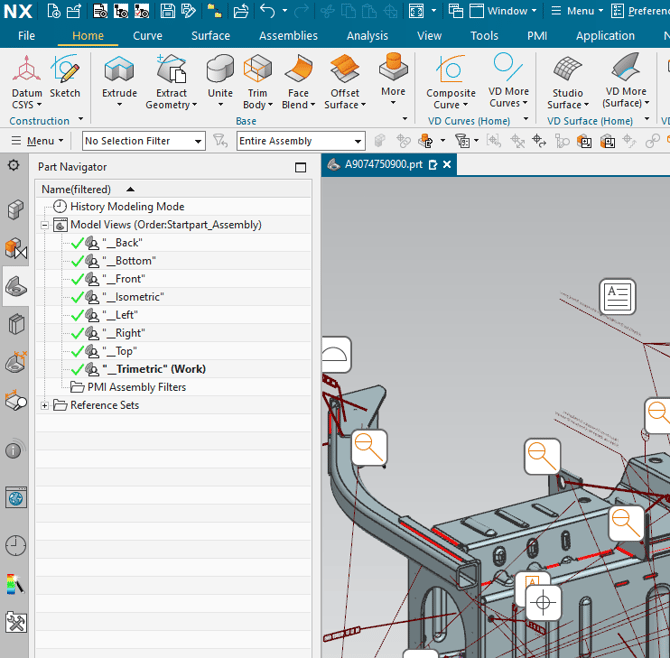Click the Composite Curve tool
The width and height of the screenshot is (670, 658).
tap(450, 81)
